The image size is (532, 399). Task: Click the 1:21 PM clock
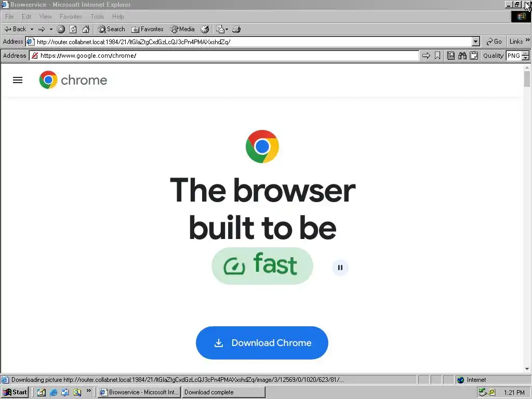(x=514, y=393)
